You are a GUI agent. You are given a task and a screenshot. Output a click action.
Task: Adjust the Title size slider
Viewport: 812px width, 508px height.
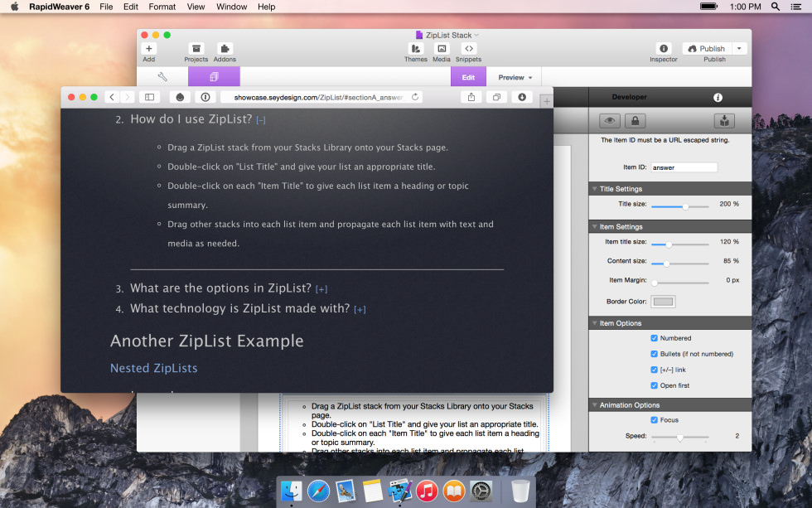[680, 206]
